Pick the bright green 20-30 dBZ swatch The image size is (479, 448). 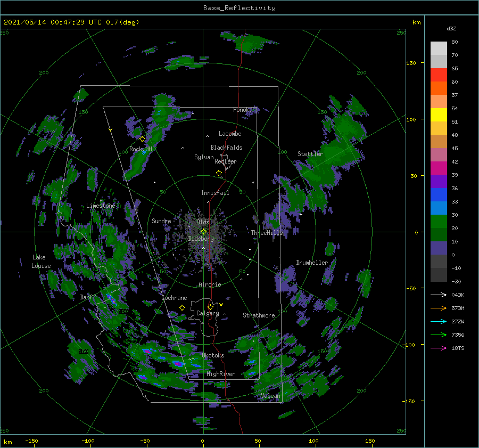click(439, 222)
